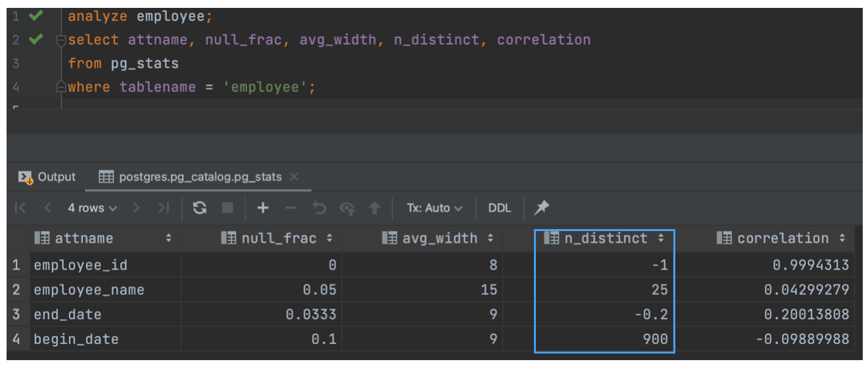This screenshot has width=868, height=370.
Task: Pin the result tab with pin icon
Action: (x=542, y=208)
